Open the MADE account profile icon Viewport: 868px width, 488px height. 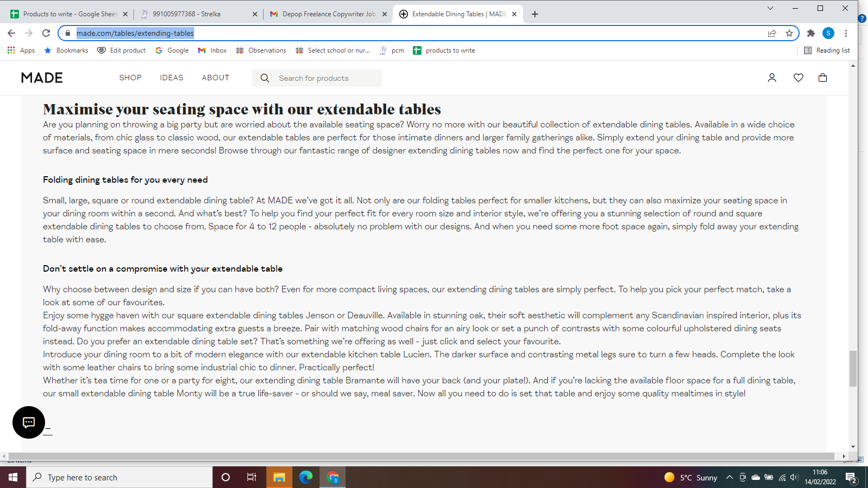click(x=772, y=78)
